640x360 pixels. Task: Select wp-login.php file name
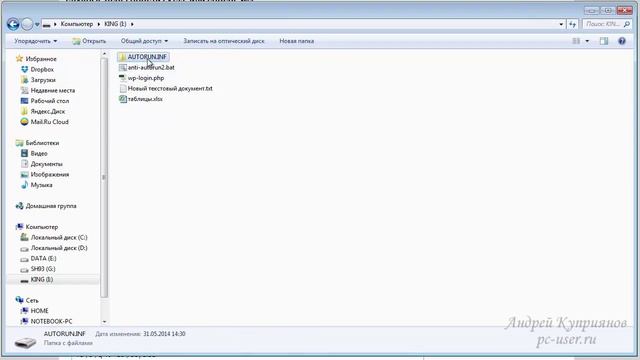(x=146, y=78)
